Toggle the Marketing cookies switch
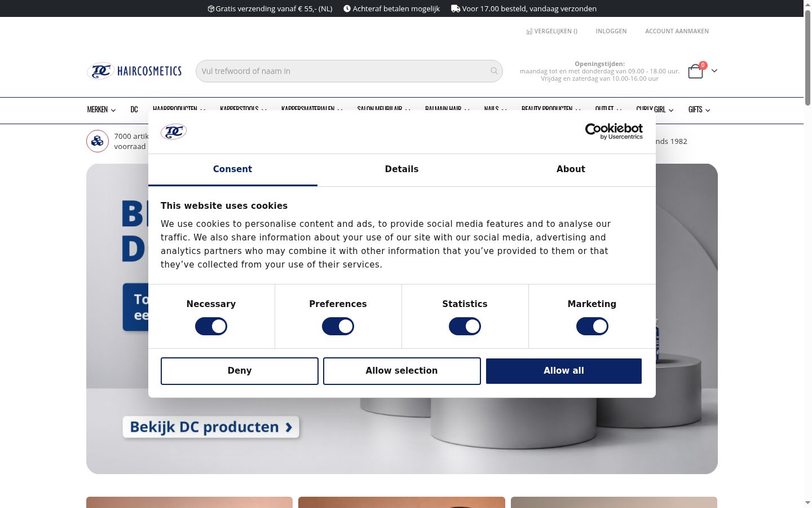This screenshot has width=812, height=508. 592,326
